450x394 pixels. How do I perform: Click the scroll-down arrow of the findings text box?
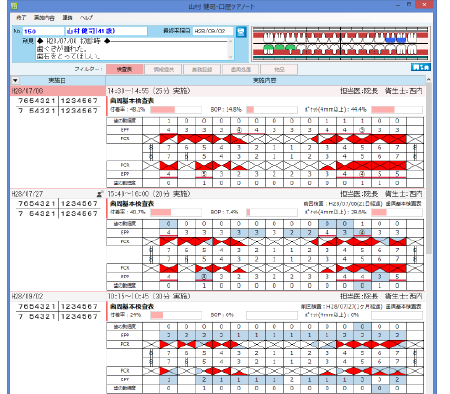(230, 57)
